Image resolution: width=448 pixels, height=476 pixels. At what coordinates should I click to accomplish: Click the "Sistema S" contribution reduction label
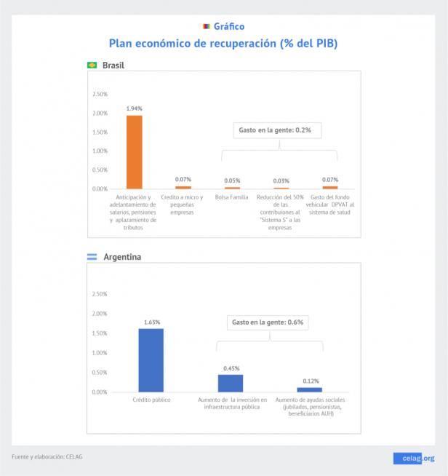(281, 213)
